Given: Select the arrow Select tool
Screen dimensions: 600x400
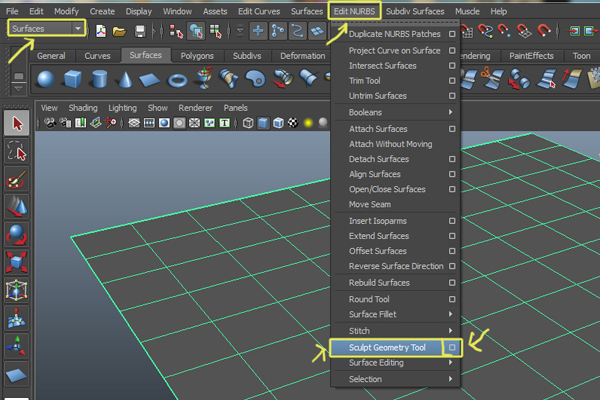Looking at the screenshot, I should 16,123.
